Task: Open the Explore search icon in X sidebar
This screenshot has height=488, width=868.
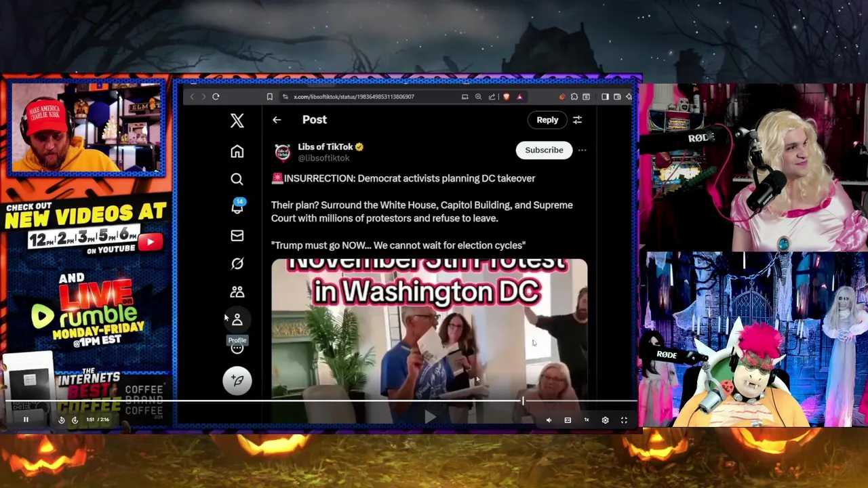Action: tap(237, 179)
